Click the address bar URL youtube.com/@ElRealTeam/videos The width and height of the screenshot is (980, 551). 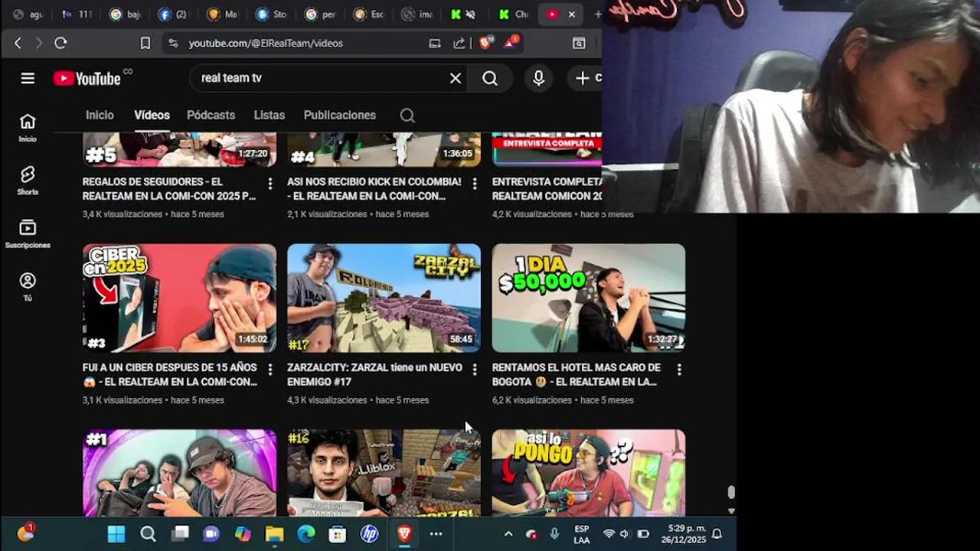pyautogui.click(x=266, y=44)
